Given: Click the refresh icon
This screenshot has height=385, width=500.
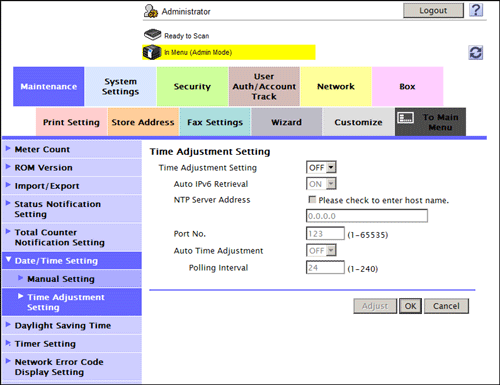Looking at the screenshot, I should coord(476,53).
